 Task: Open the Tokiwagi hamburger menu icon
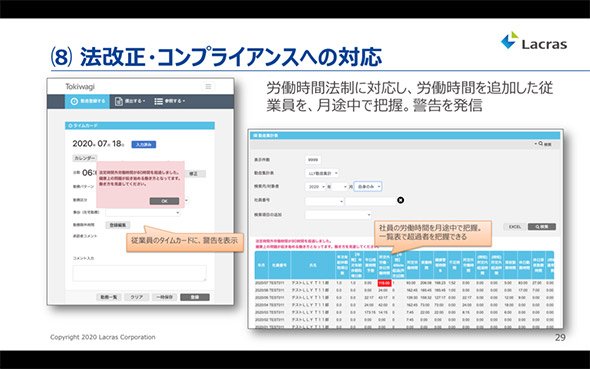tap(208, 87)
